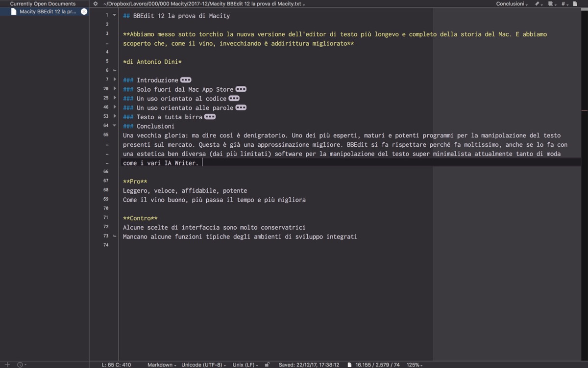Click the # includes menu icon
This screenshot has height=368, width=588.
pyautogui.click(x=564, y=3)
